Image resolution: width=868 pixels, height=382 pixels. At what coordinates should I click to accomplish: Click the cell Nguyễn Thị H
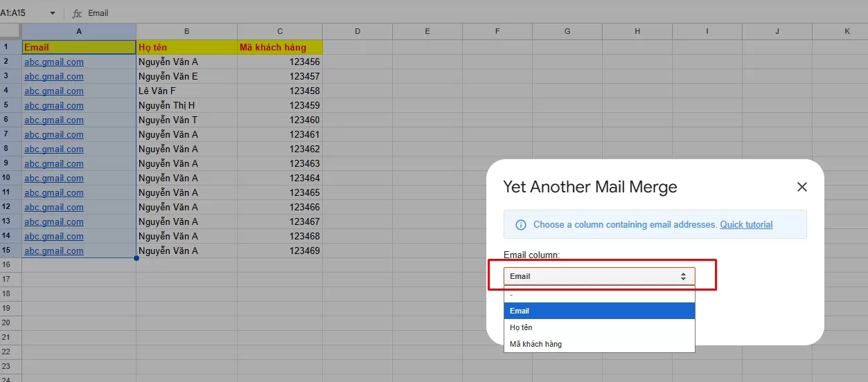[x=186, y=105]
